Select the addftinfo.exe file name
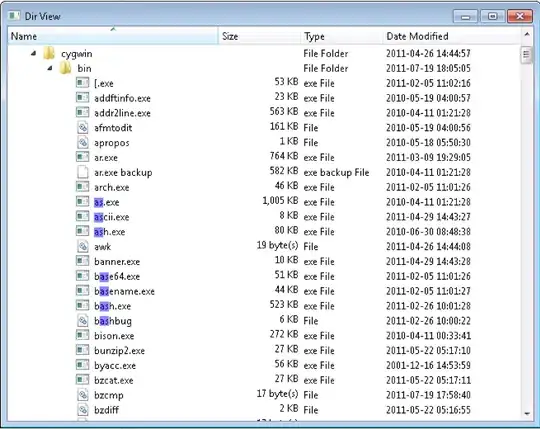This screenshot has height=429, width=540. pyautogui.click(x=122, y=98)
